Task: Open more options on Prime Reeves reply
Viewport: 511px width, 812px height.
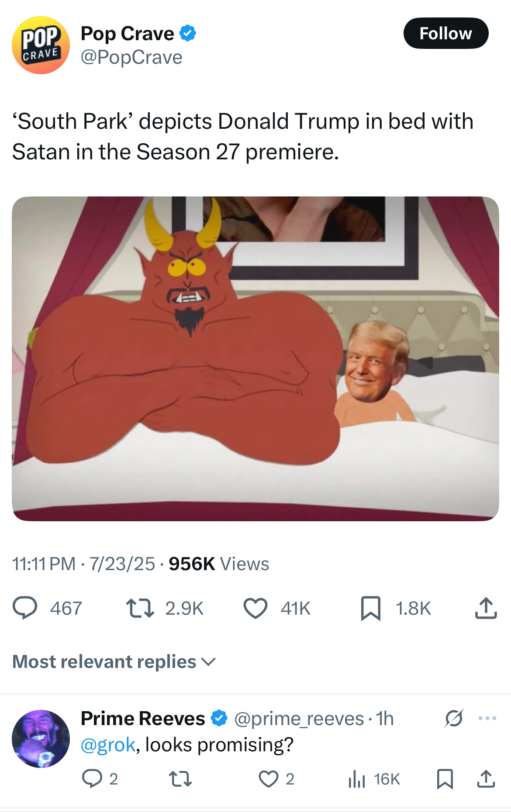Action: point(487,718)
